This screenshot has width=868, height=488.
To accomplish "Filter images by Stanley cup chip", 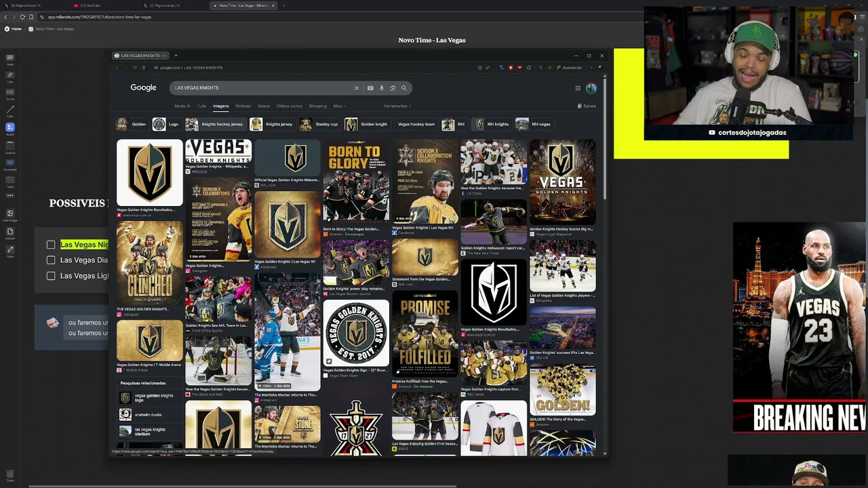I will 319,124.
